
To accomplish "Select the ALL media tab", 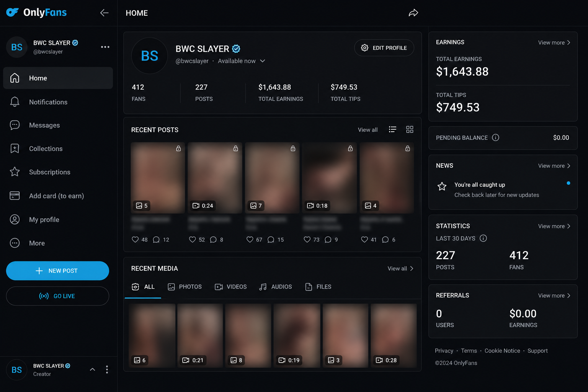I will (143, 287).
